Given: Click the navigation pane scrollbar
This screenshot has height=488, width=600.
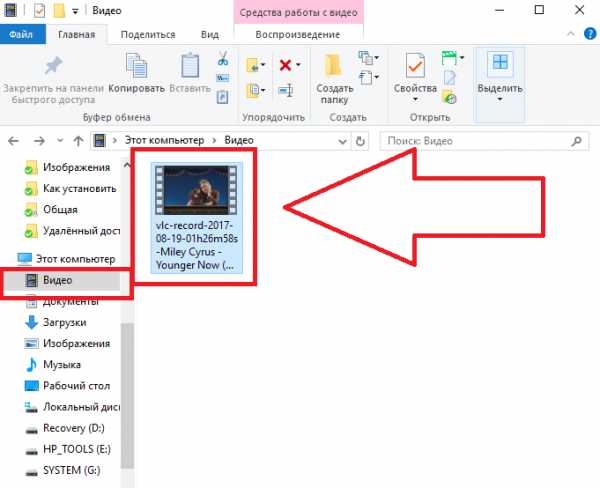Looking at the screenshot, I should click(x=127, y=395).
